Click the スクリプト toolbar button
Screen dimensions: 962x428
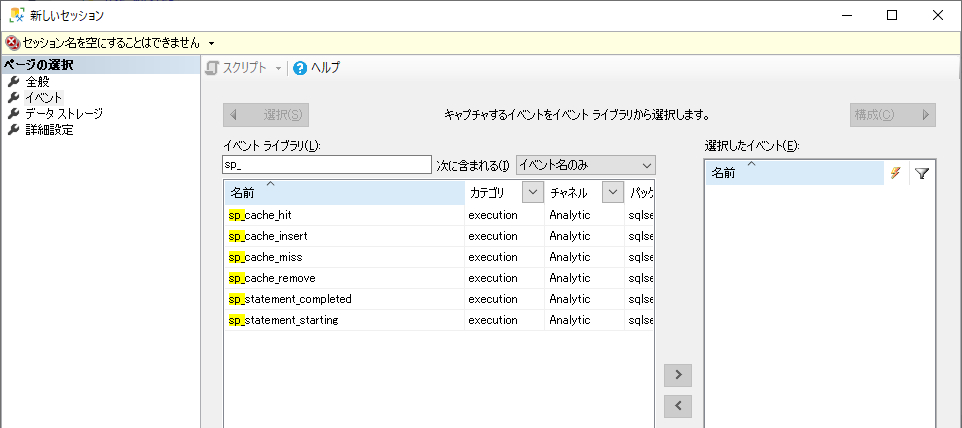pos(236,68)
